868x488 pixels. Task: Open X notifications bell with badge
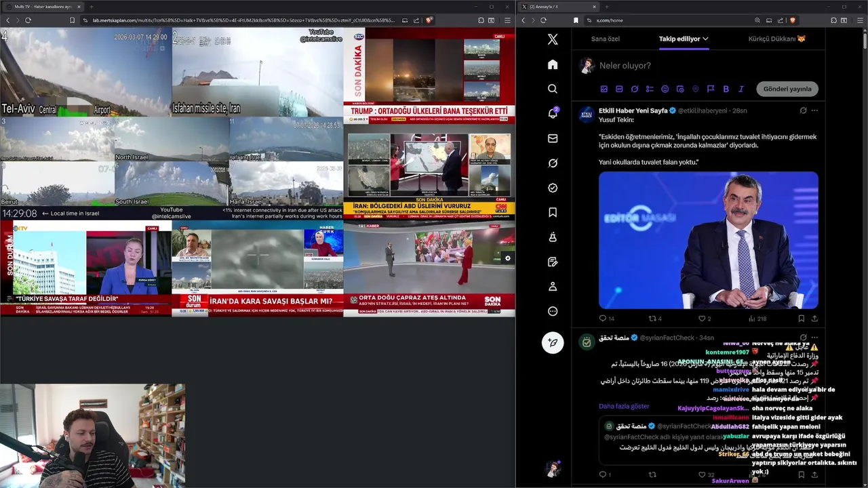[x=553, y=113]
